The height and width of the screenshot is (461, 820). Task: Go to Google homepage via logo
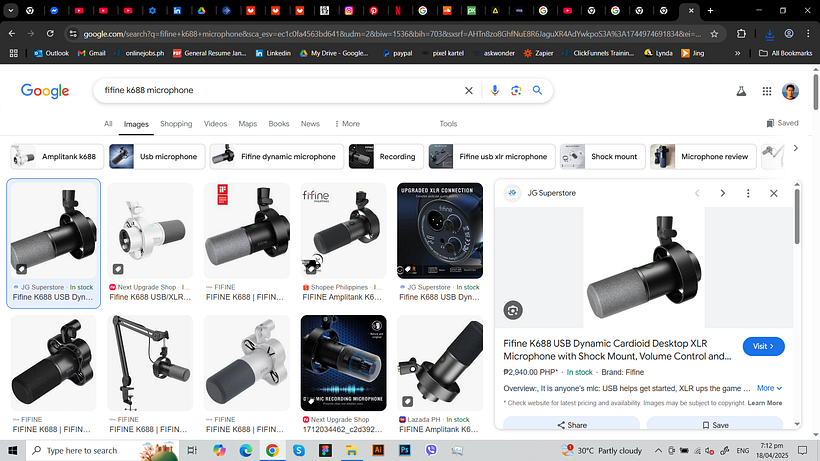click(45, 91)
